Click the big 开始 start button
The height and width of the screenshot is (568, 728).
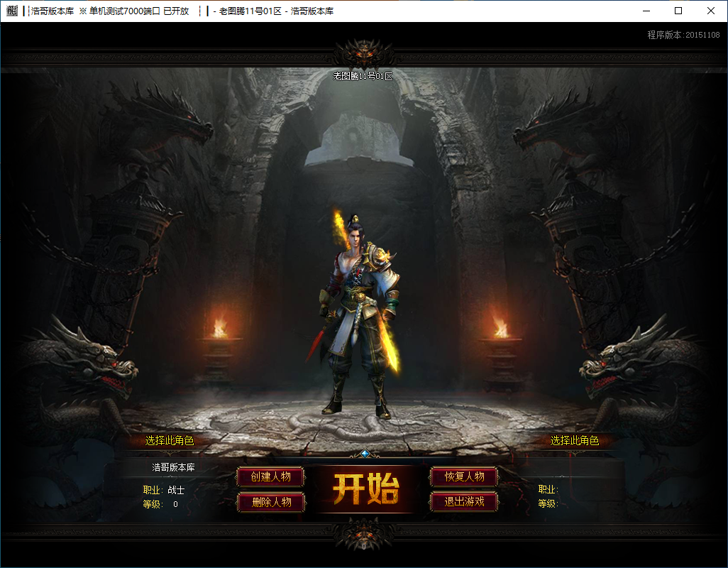(x=365, y=489)
